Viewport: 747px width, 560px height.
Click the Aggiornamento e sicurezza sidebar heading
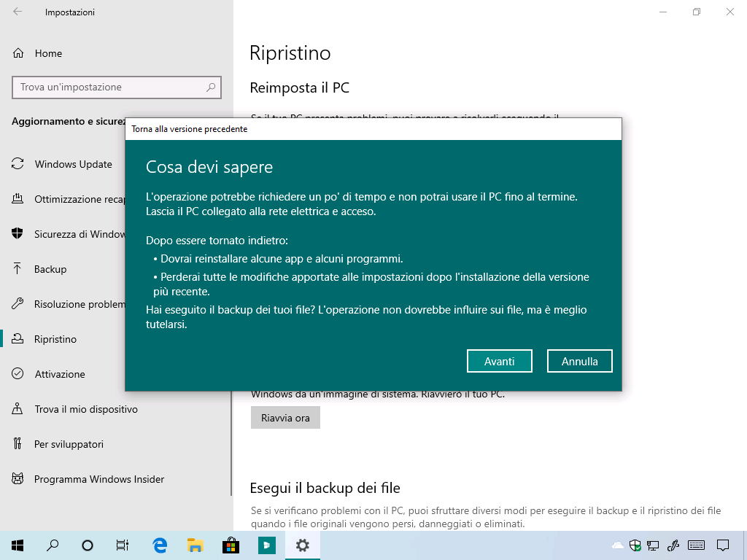pyautogui.click(x=68, y=121)
